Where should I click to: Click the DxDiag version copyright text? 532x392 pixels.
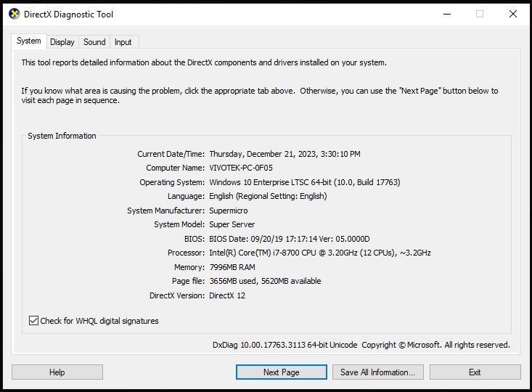(361, 345)
